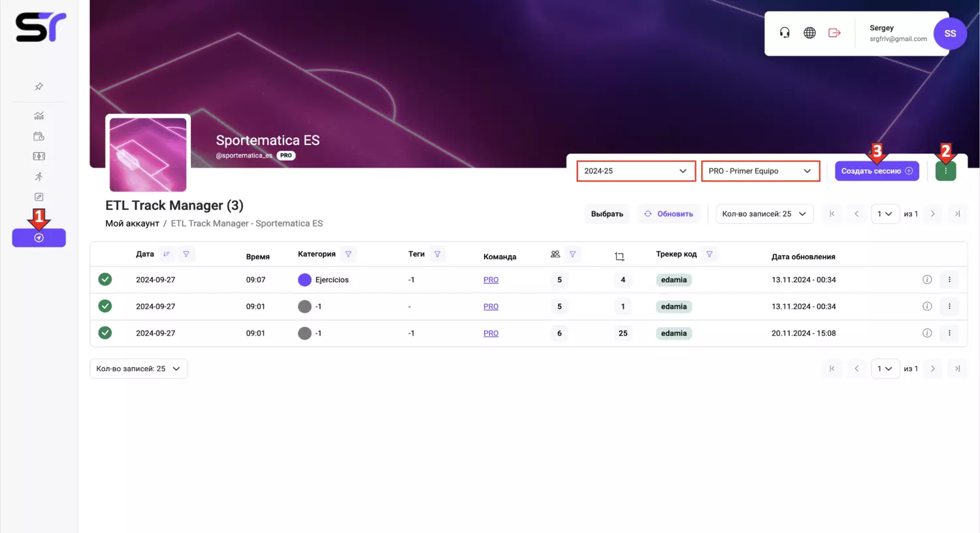Image resolution: width=980 pixels, height=533 pixels.
Task: Toggle status check of the Ejercicios row
Action: tap(105, 280)
